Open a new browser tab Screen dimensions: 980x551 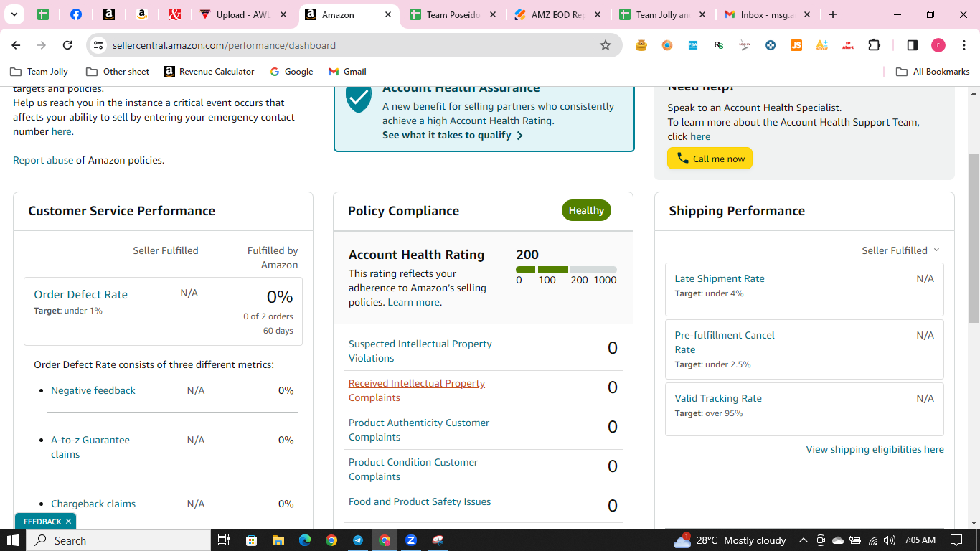832,14
